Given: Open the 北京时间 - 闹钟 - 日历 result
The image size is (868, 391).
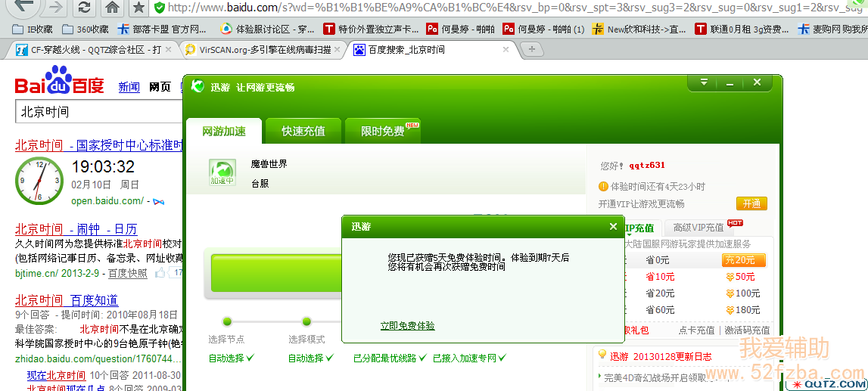Looking at the screenshot, I should [x=76, y=229].
